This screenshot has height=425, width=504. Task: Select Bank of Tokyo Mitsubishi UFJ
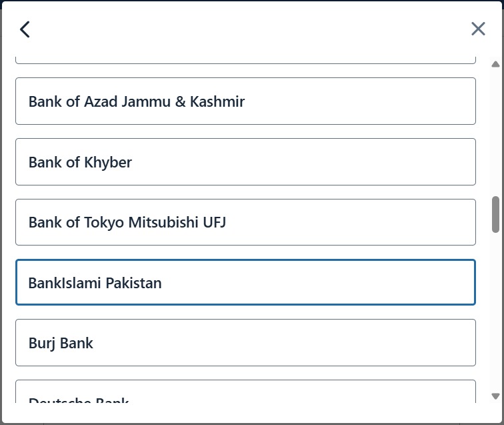(x=245, y=222)
